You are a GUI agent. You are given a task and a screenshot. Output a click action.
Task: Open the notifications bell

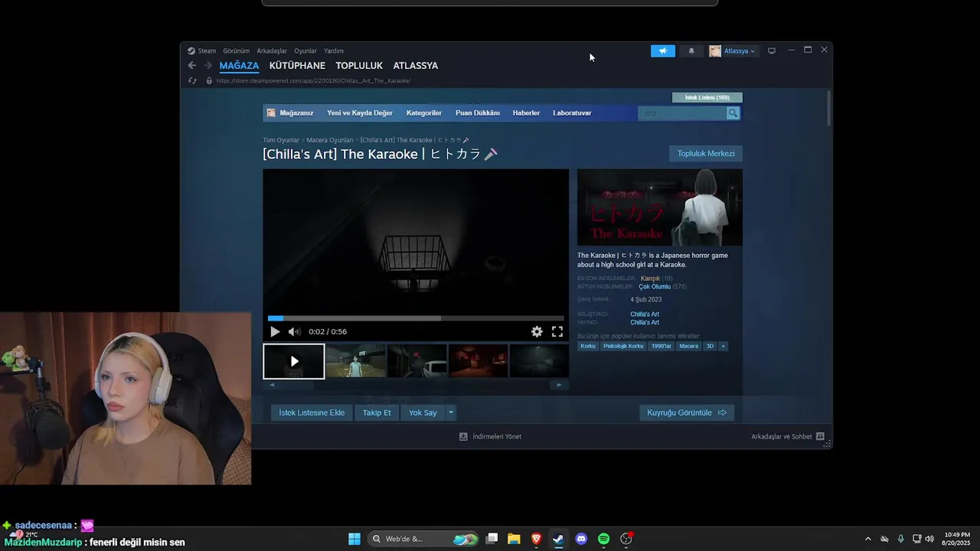(x=691, y=51)
